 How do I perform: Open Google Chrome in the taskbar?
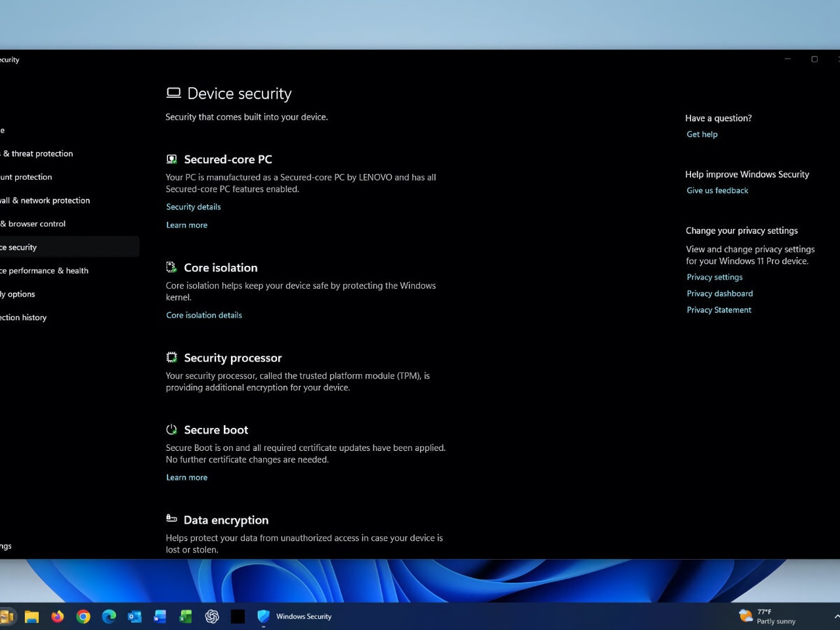83,616
